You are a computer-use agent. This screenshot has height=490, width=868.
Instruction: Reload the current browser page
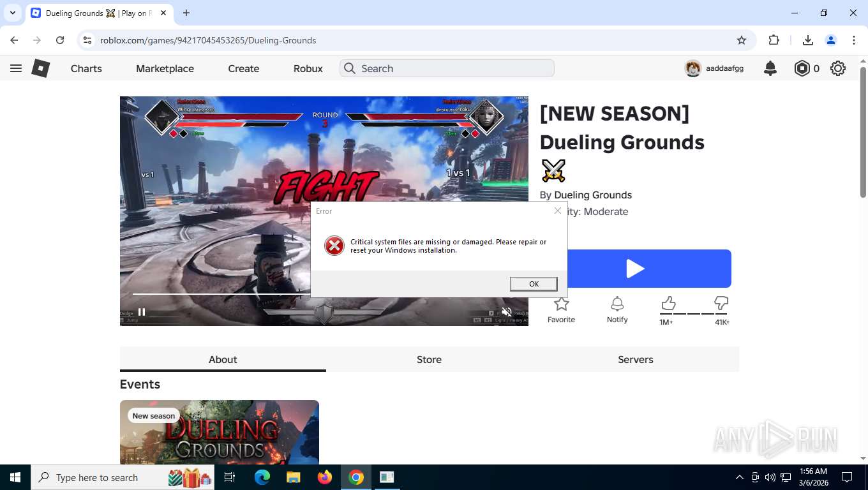[60, 40]
